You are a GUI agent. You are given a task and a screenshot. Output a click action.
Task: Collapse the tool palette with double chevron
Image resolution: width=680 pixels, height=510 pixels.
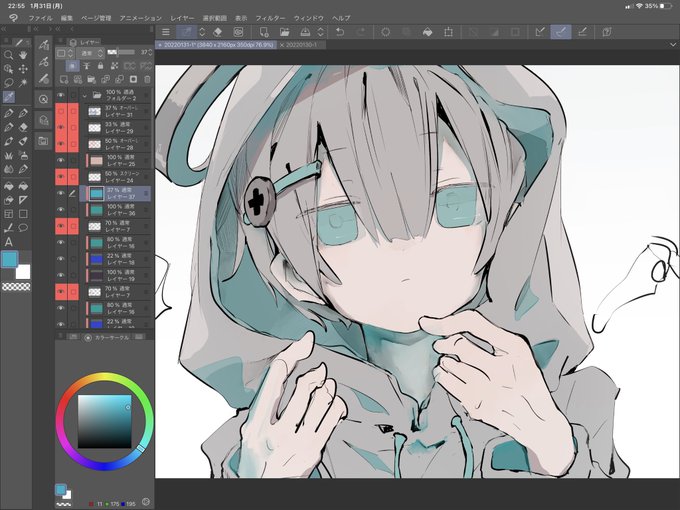pyautogui.click(x=3, y=29)
